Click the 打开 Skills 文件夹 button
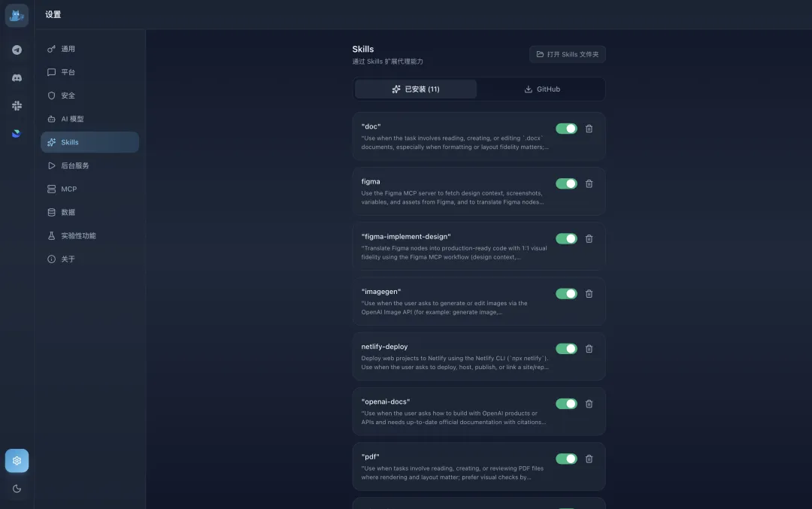 (568, 53)
